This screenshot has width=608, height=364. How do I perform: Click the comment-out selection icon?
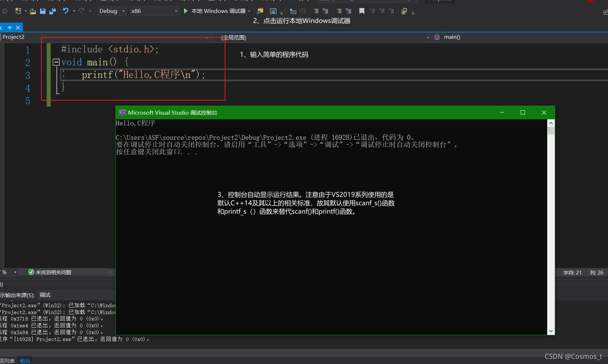[339, 11]
